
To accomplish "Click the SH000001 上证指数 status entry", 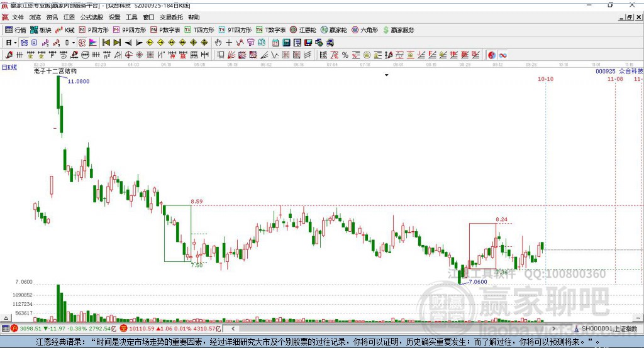I will click(606, 329).
